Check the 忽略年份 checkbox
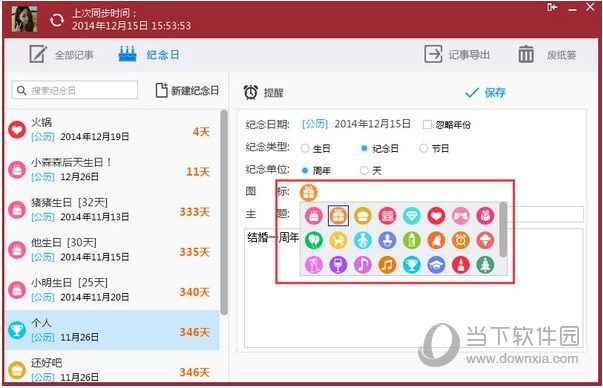The image size is (603, 388). 427,125
